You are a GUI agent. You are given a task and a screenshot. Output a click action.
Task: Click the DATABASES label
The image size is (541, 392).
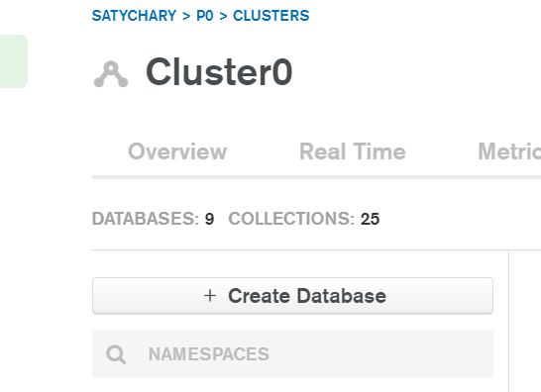146,219
